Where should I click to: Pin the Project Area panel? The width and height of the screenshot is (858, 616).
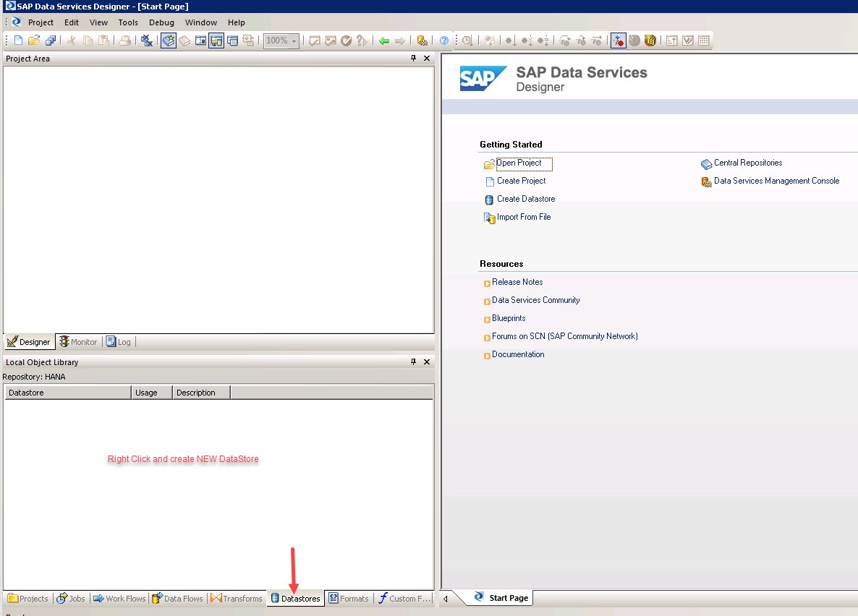click(413, 58)
